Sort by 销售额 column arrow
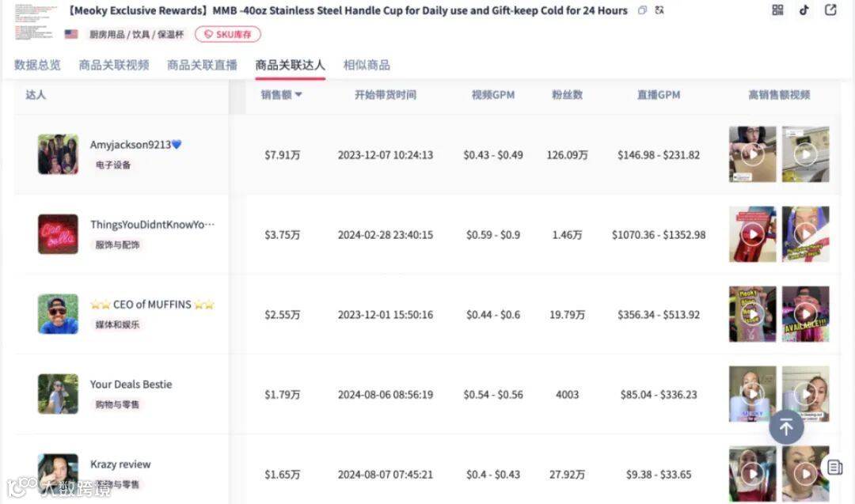Image resolution: width=855 pixels, height=504 pixels. click(298, 94)
